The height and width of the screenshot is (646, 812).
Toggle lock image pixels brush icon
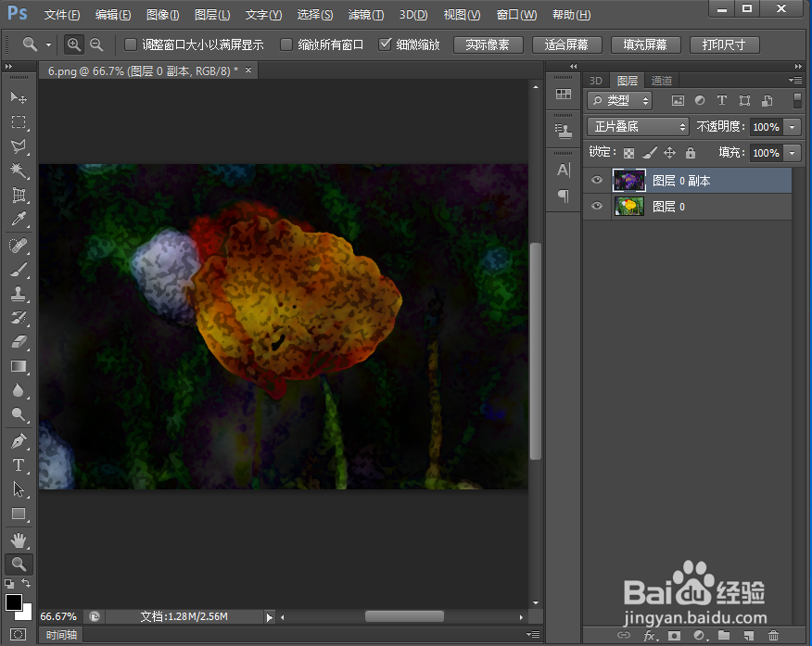(x=650, y=152)
